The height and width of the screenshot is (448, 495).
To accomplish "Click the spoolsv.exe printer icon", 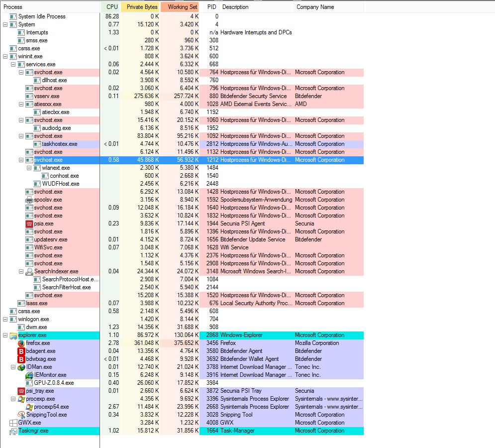I will 29,200.
